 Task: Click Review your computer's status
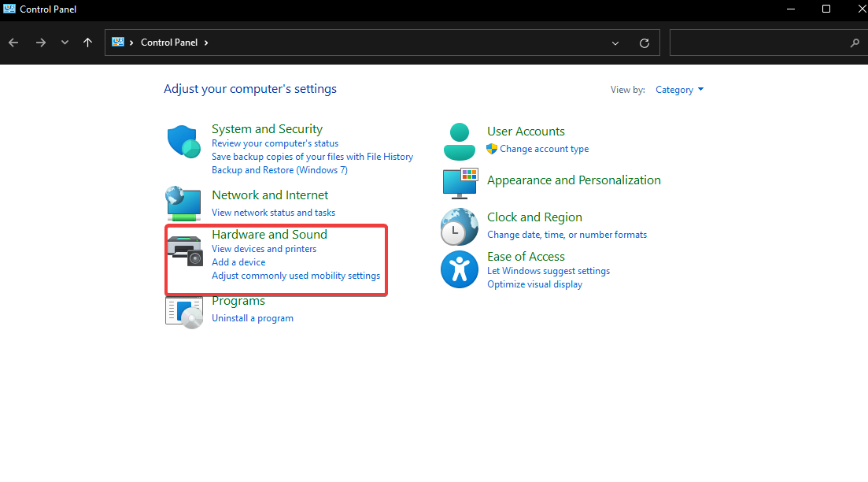(x=275, y=143)
